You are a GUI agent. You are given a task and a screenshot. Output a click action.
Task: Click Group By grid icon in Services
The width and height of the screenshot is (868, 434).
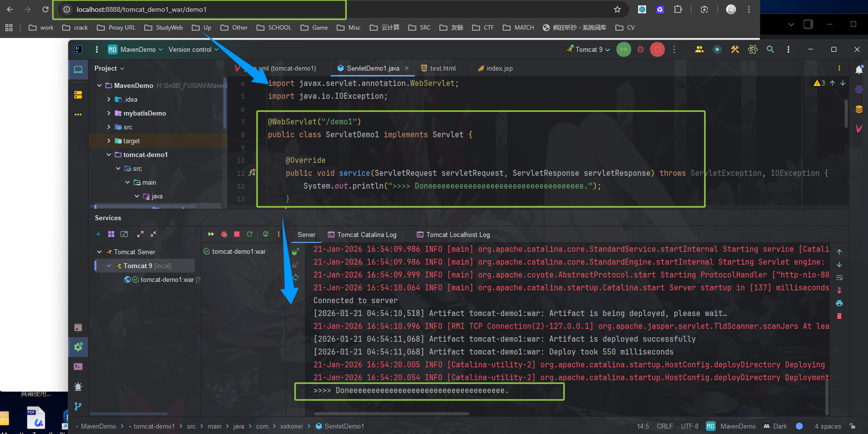(111, 234)
